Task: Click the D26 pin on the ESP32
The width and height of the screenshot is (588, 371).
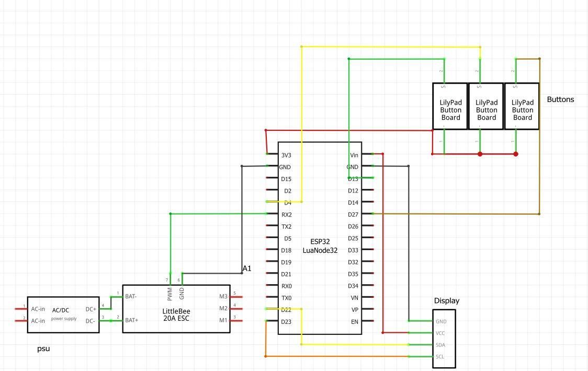Action: (367, 226)
